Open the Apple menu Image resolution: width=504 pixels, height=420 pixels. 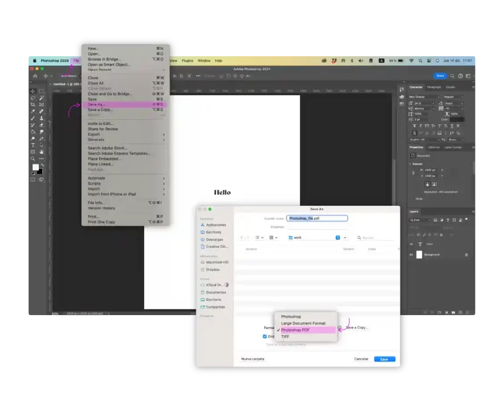click(x=35, y=61)
